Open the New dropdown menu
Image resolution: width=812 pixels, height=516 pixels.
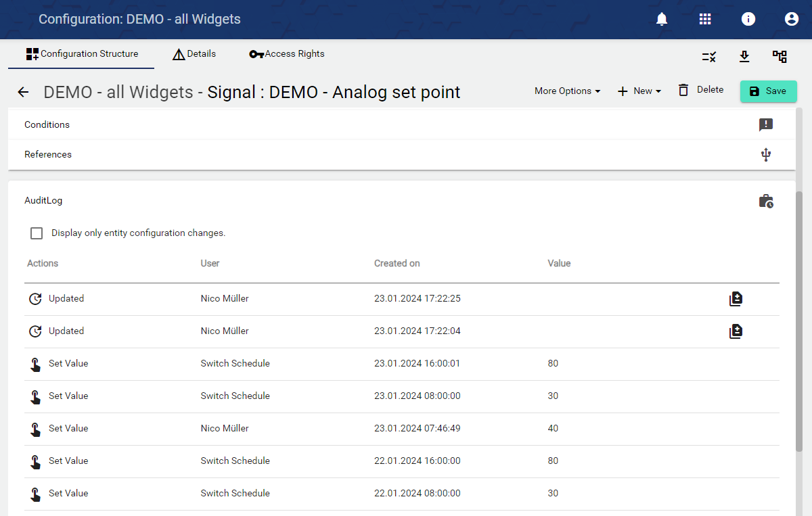point(639,91)
